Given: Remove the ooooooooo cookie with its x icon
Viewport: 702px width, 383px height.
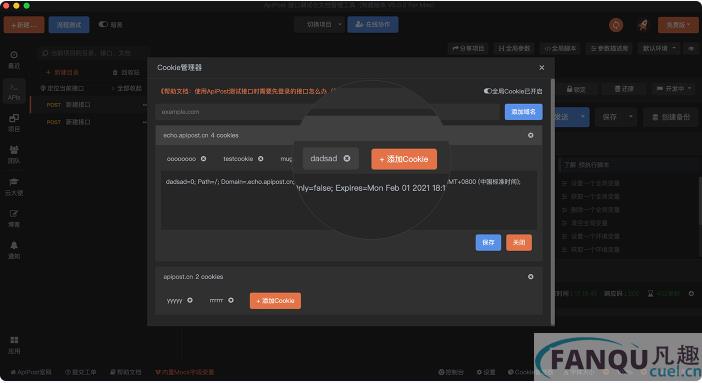Looking at the screenshot, I should coord(203,159).
